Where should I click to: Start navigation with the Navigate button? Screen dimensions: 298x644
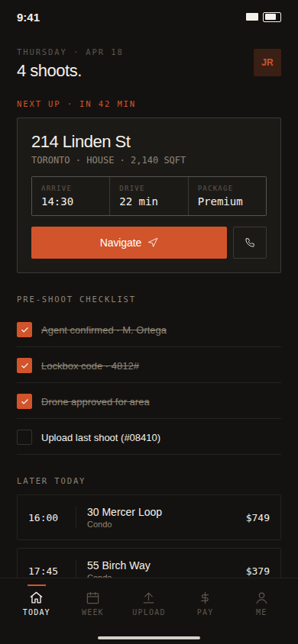pos(129,243)
